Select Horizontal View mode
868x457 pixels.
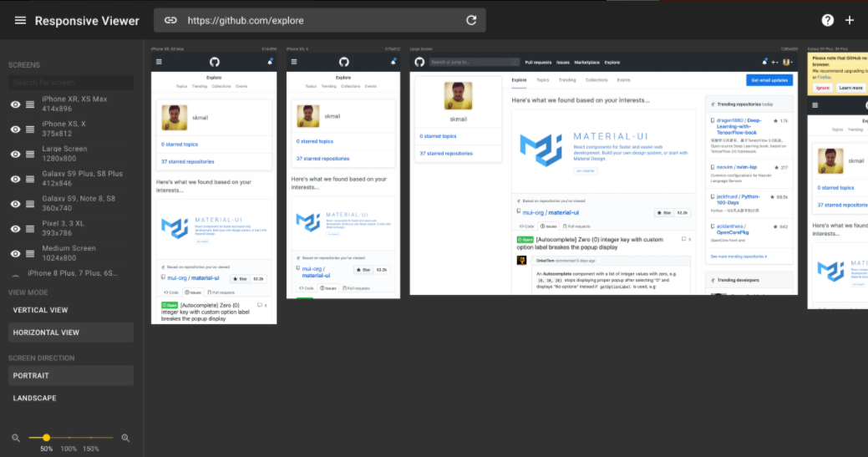71,333
